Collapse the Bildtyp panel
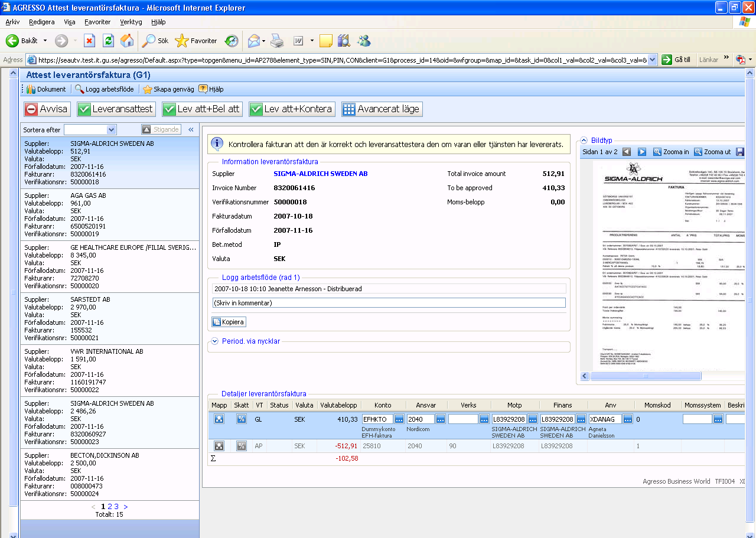This screenshot has width=756, height=538. point(584,141)
